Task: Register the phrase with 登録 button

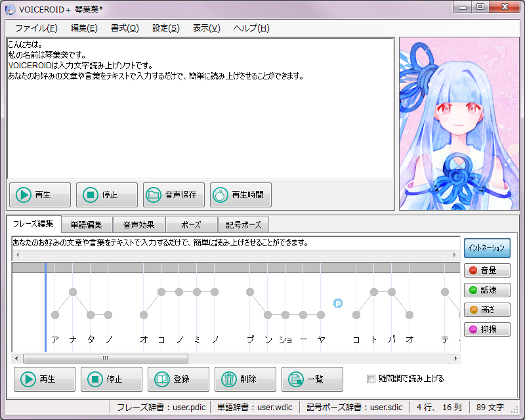Action: coord(178,379)
